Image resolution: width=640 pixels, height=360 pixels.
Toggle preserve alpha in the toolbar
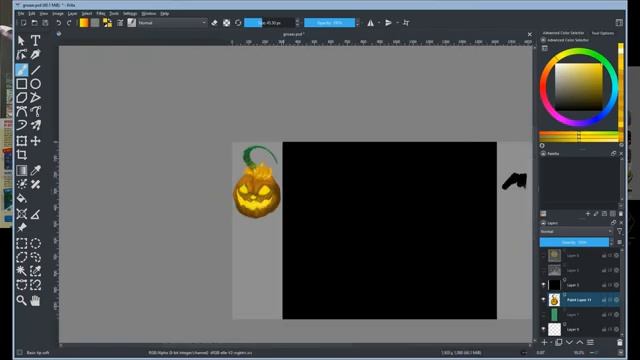coord(227,23)
